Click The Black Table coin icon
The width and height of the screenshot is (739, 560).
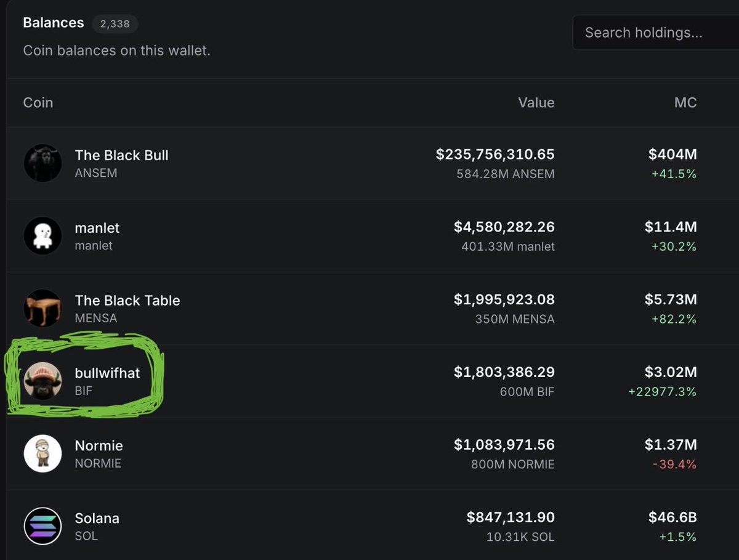tap(42, 308)
